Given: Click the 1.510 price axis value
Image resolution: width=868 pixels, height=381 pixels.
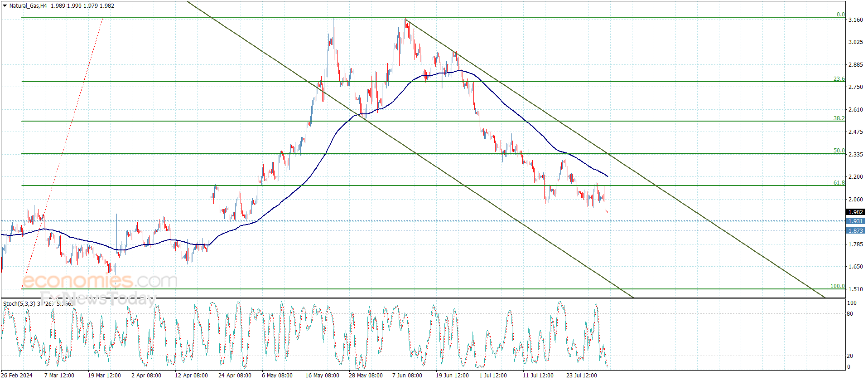Looking at the screenshot, I should (855, 289).
